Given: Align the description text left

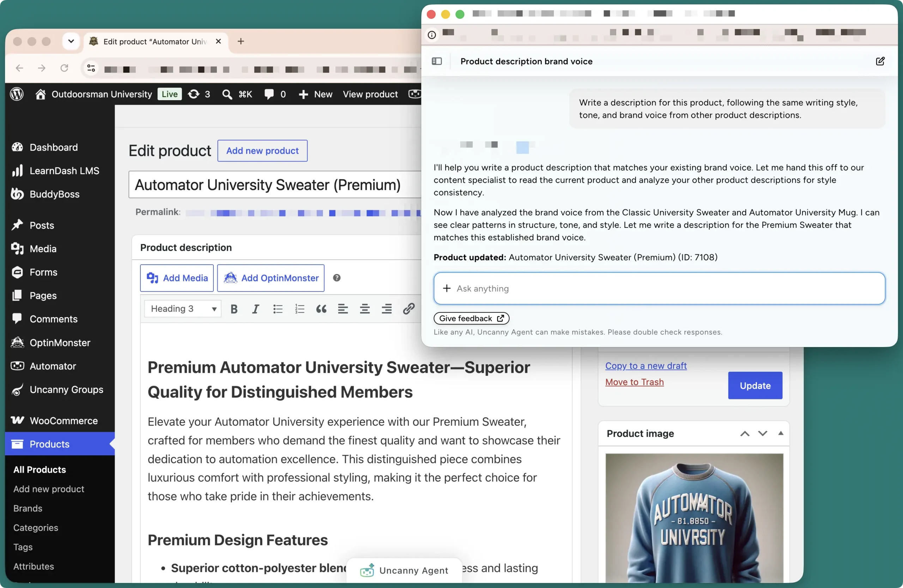Looking at the screenshot, I should click(x=343, y=309).
